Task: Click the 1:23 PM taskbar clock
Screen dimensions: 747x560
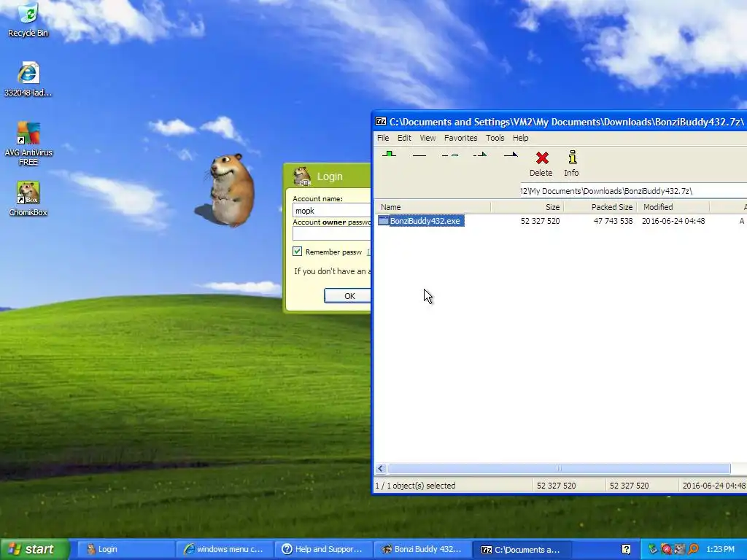Action: 720,549
